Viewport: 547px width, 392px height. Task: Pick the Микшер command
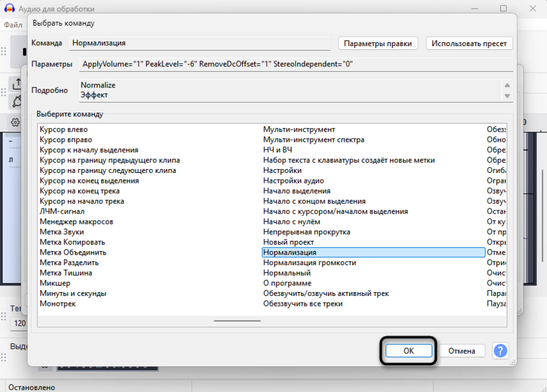pyautogui.click(x=55, y=283)
